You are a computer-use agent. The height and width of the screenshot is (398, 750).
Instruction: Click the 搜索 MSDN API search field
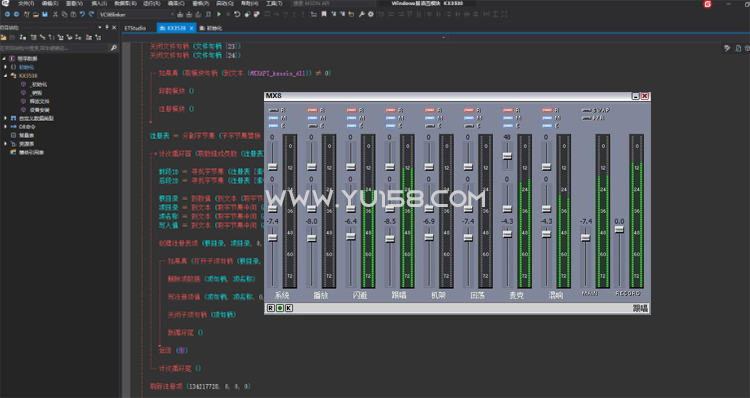click(x=332, y=3)
